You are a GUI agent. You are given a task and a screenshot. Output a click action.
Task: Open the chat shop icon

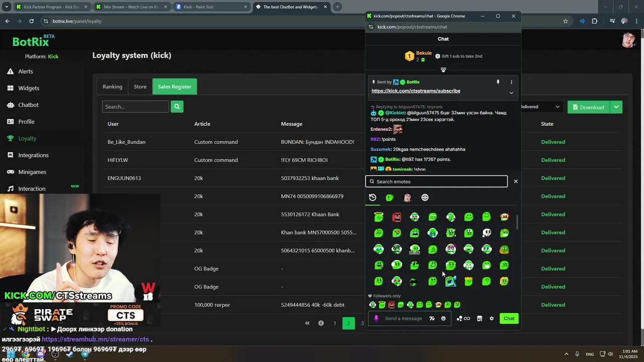[479, 318]
